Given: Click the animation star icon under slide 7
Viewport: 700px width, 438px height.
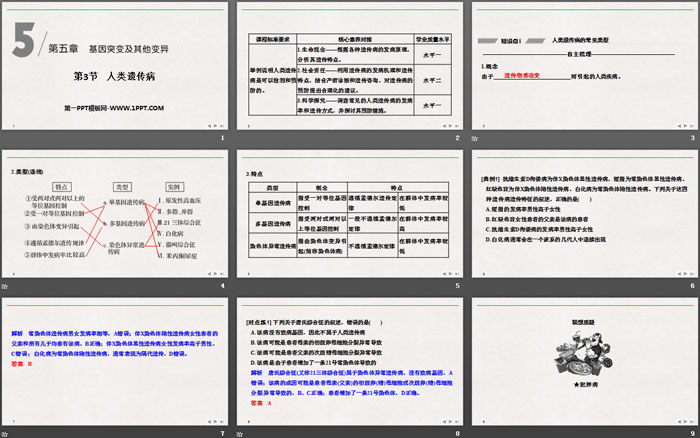Looking at the screenshot, I should pos(5,434).
